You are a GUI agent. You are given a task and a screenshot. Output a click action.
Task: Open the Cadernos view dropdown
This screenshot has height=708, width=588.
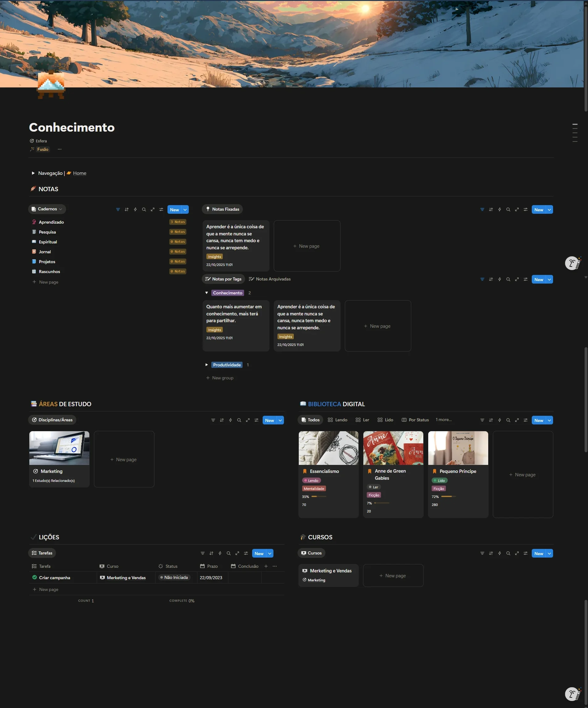pyautogui.click(x=47, y=209)
